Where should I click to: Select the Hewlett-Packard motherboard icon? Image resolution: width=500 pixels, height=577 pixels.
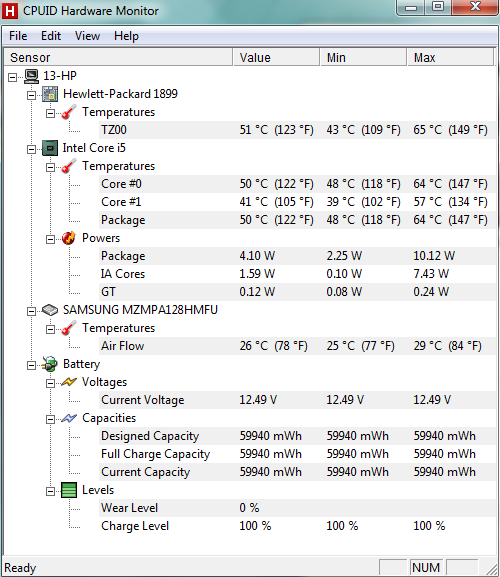tap(50, 94)
